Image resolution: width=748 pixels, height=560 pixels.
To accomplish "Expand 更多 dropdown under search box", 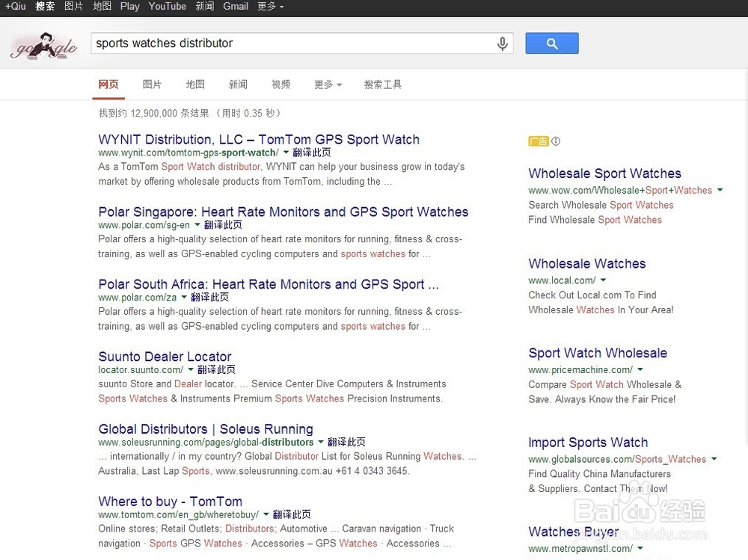I will coord(328,84).
